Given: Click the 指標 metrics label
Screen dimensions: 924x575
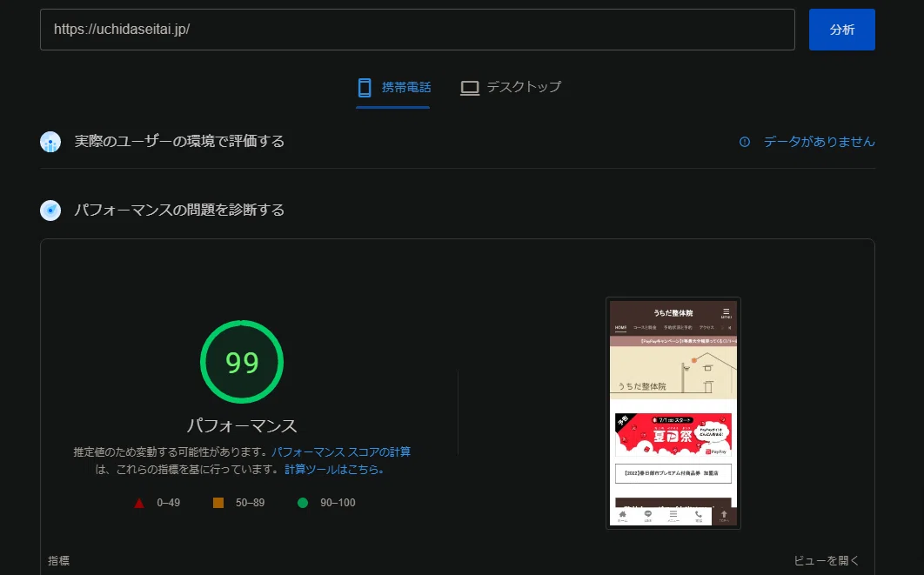Looking at the screenshot, I should point(59,561).
